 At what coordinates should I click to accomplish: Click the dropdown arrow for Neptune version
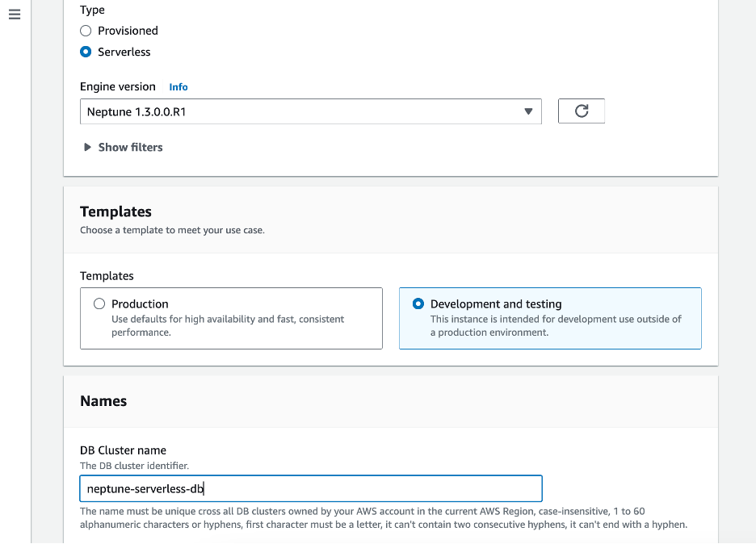pos(528,111)
